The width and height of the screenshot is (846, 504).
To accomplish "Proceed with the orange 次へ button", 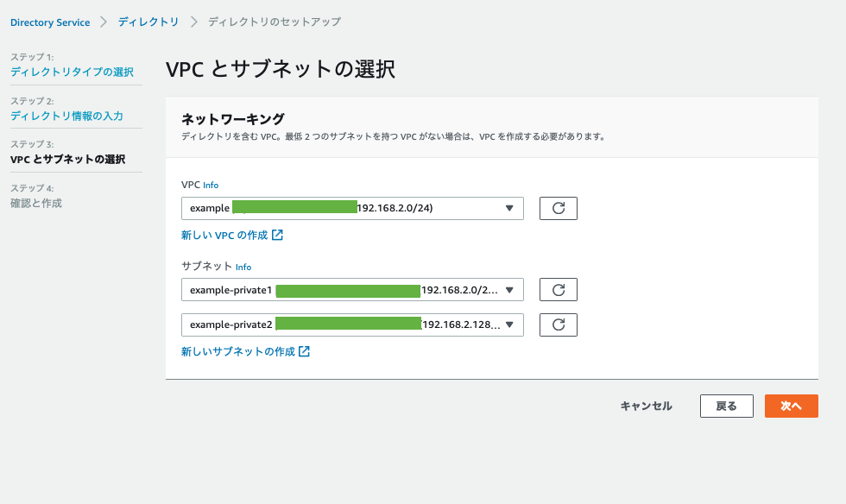I will 791,406.
